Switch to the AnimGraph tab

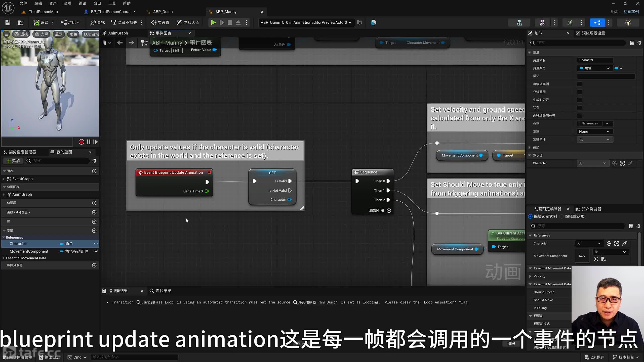[x=118, y=33]
